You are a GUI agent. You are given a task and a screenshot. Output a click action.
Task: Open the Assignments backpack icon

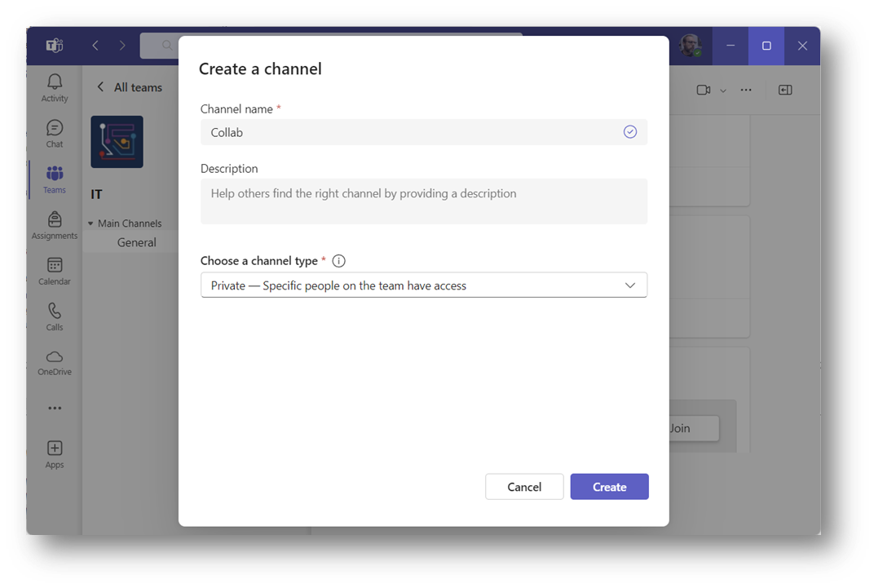coord(55,219)
